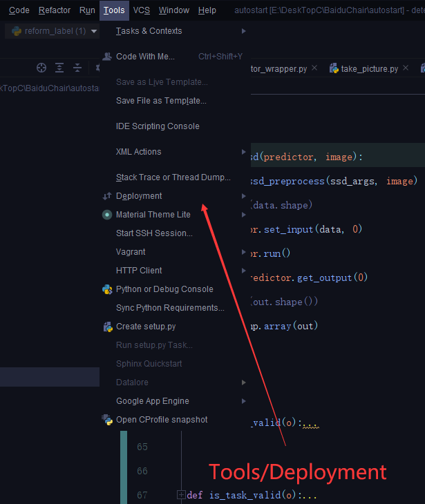The width and height of the screenshot is (425, 504).
Task: Click line number 66 in gutter
Action: 142,471
